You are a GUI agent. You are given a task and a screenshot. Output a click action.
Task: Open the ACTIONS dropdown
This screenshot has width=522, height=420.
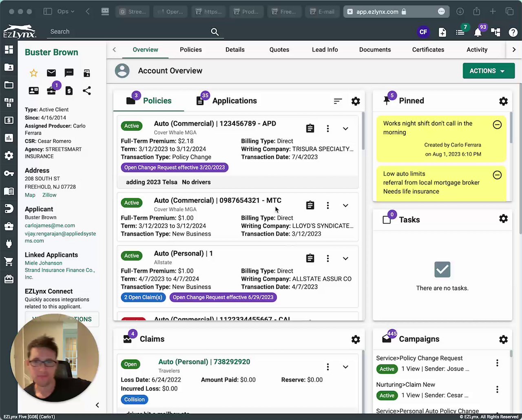click(x=489, y=71)
